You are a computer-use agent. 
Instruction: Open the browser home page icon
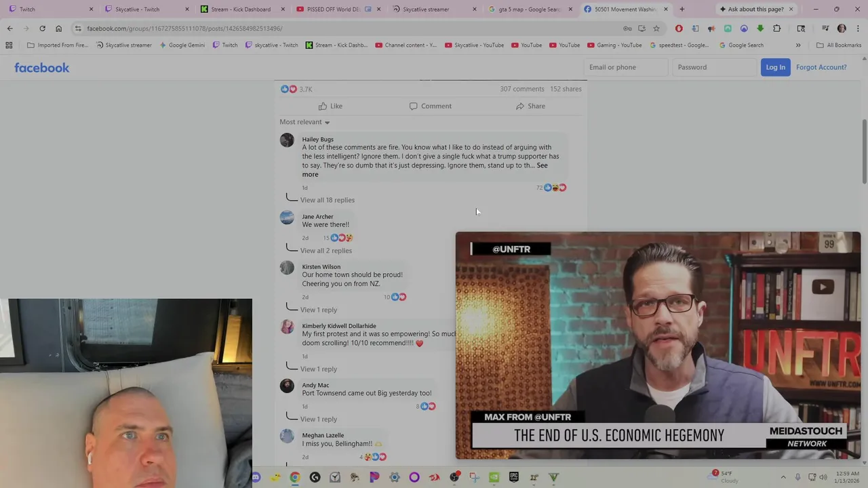pos(58,28)
